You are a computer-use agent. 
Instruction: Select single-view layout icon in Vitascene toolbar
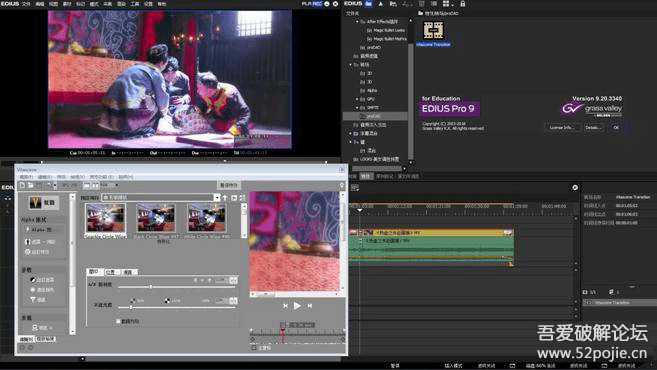point(87,185)
